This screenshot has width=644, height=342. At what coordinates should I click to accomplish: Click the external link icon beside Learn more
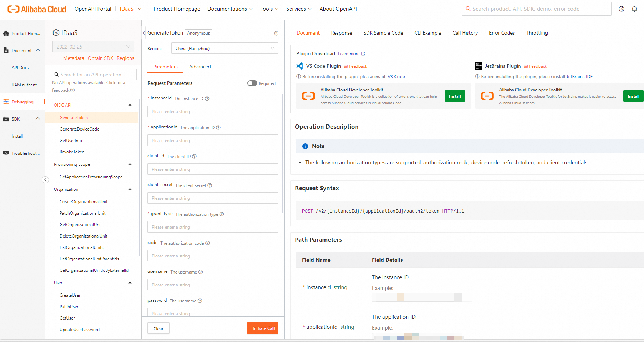click(363, 54)
